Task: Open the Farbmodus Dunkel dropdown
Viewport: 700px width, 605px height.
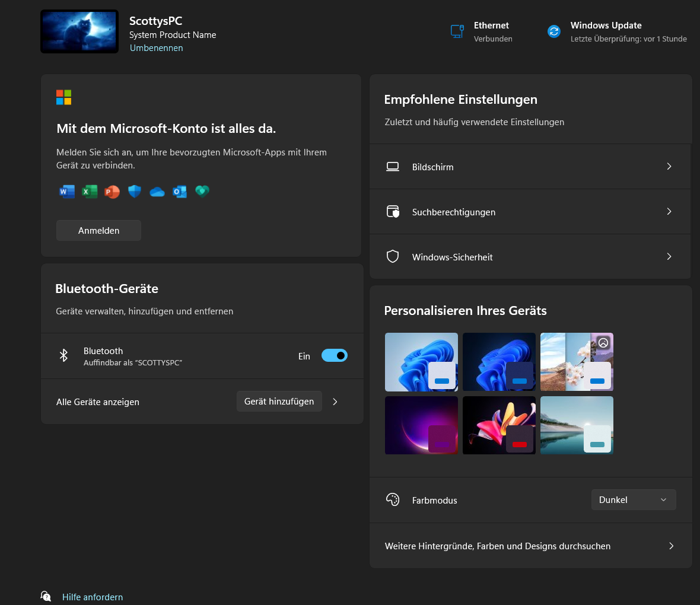Action: (x=634, y=499)
